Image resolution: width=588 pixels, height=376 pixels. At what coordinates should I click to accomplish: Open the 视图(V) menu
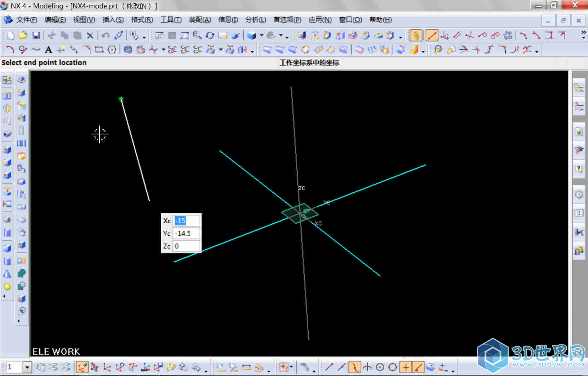84,20
